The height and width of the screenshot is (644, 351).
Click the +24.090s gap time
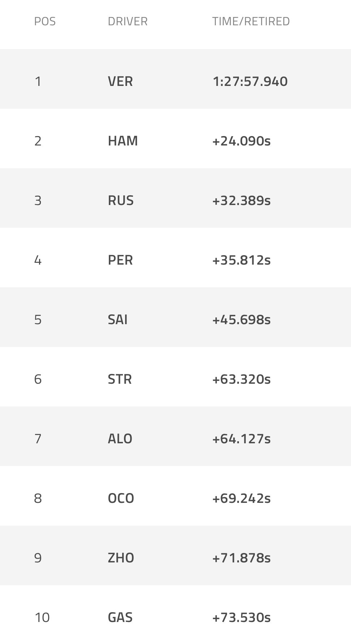click(241, 141)
